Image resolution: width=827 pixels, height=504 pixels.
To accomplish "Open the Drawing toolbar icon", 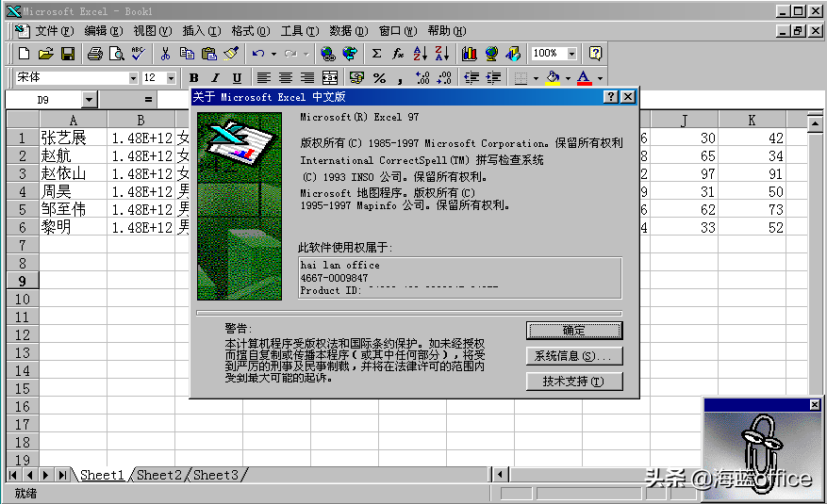I will [513, 53].
